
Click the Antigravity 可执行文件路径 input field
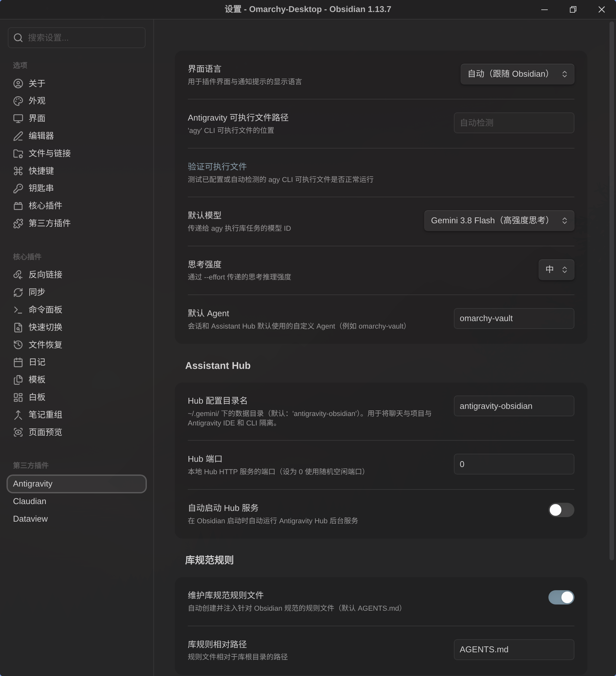pyautogui.click(x=514, y=123)
